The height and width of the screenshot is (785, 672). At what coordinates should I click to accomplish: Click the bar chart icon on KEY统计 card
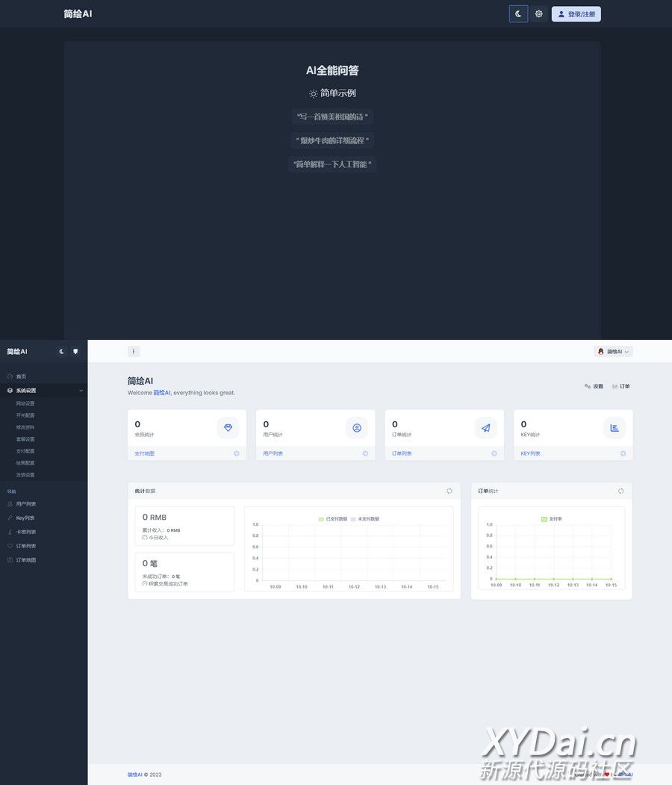(x=615, y=428)
